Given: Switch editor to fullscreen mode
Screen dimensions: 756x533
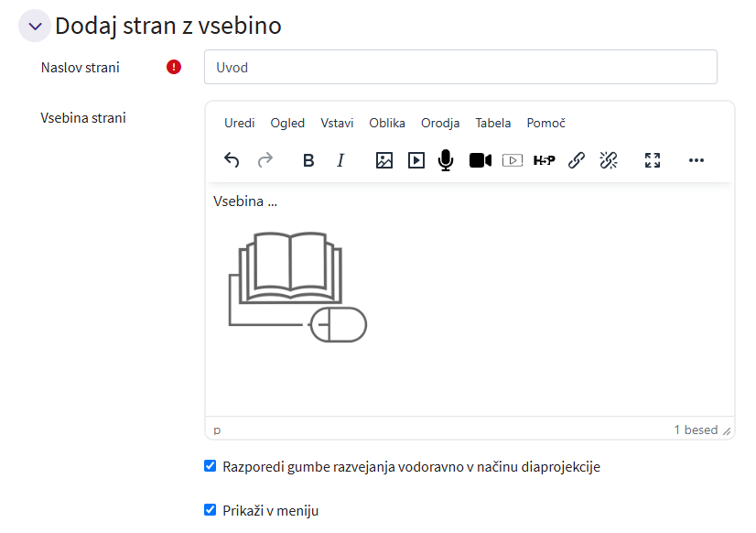Looking at the screenshot, I should pos(653,160).
